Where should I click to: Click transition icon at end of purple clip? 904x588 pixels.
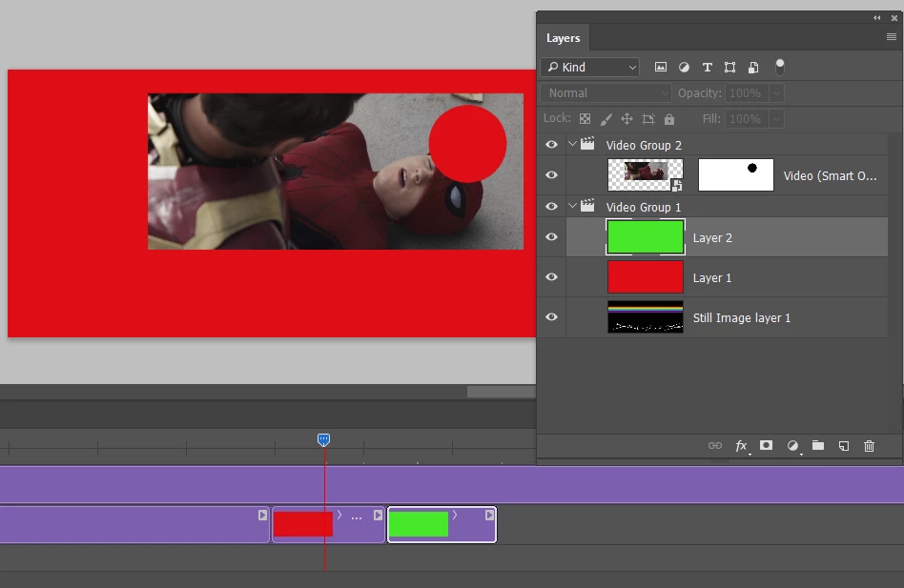(x=263, y=515)
